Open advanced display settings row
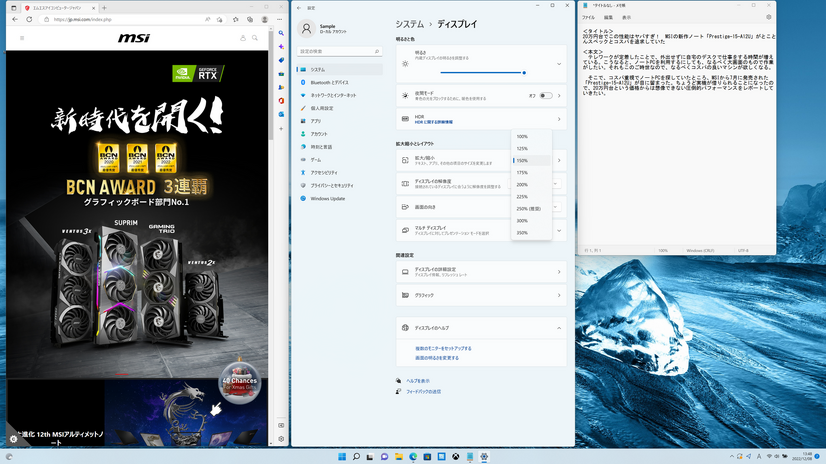This screenshot has height=464, width=826. pyautogui.click(x=481, y=272)
